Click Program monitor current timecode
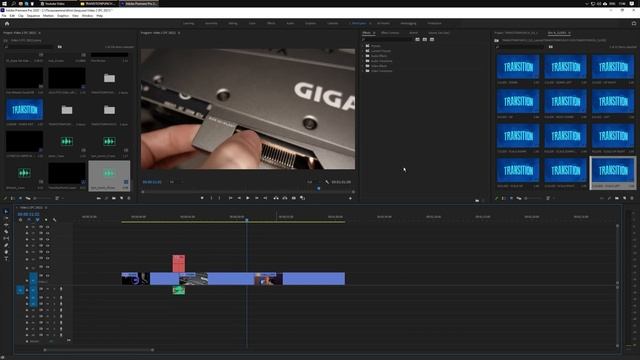The width and height of the screenshot is (640, 360). (x=152, y=182)
